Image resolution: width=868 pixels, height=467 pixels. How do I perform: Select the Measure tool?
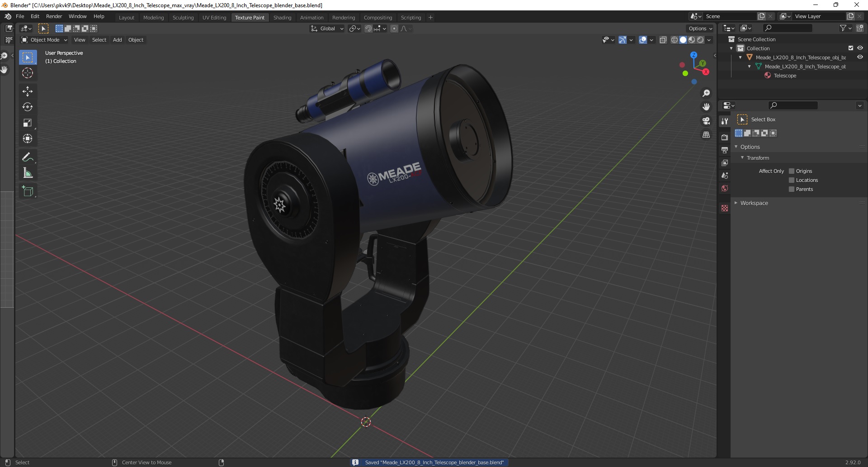[28, 173]
